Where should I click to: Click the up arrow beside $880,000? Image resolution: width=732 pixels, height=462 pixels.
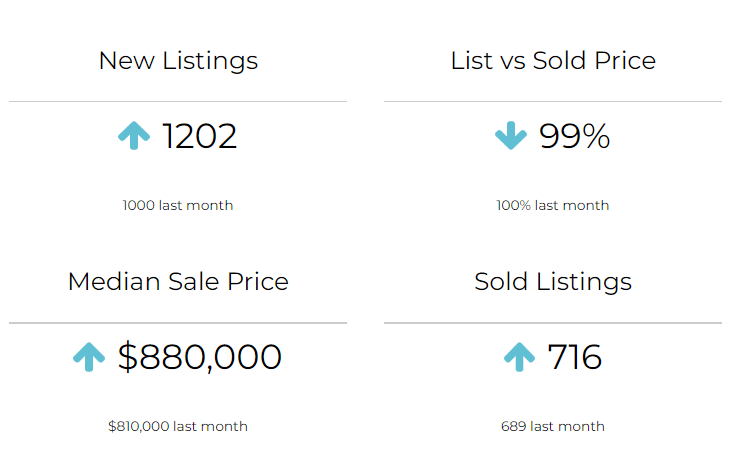point(89,357)
